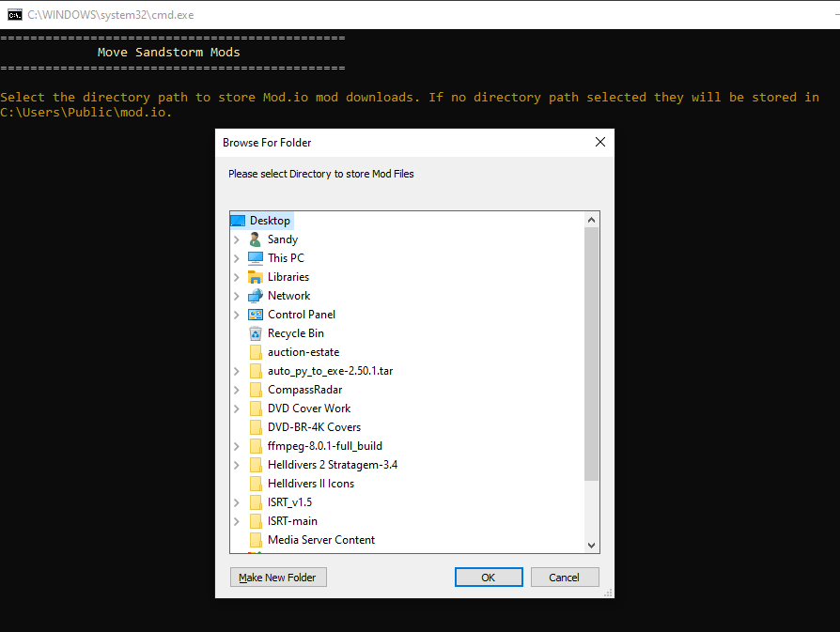Screen dimensions: 840x632
Task: Expand the Helldivers 2 Stratagem-3.4 folder
Action: pyautogui.click(x=236, y=465)
